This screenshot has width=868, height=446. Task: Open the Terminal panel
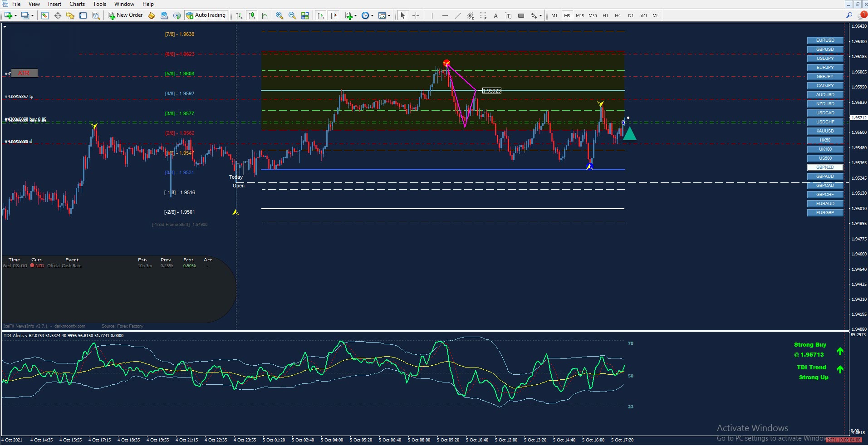click(x=83, y=15)
